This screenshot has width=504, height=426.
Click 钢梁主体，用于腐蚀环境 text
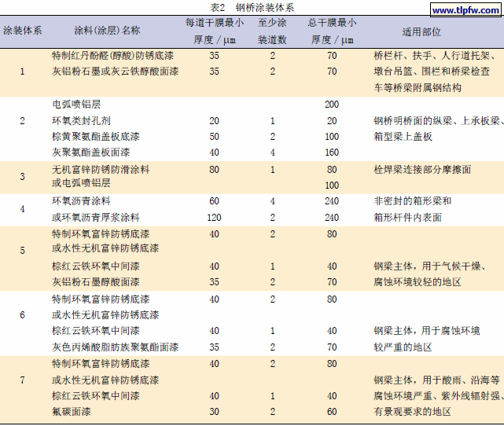(427, 331)
